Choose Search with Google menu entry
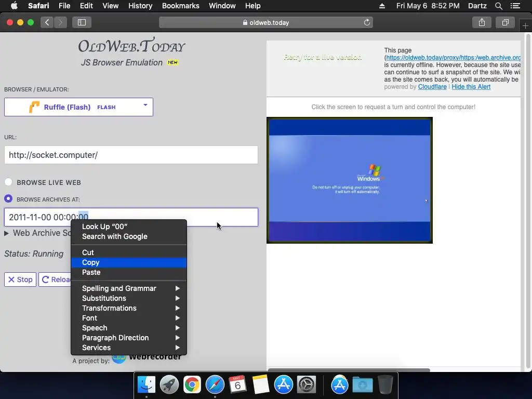The image size is (532, 399). point(129,236)
